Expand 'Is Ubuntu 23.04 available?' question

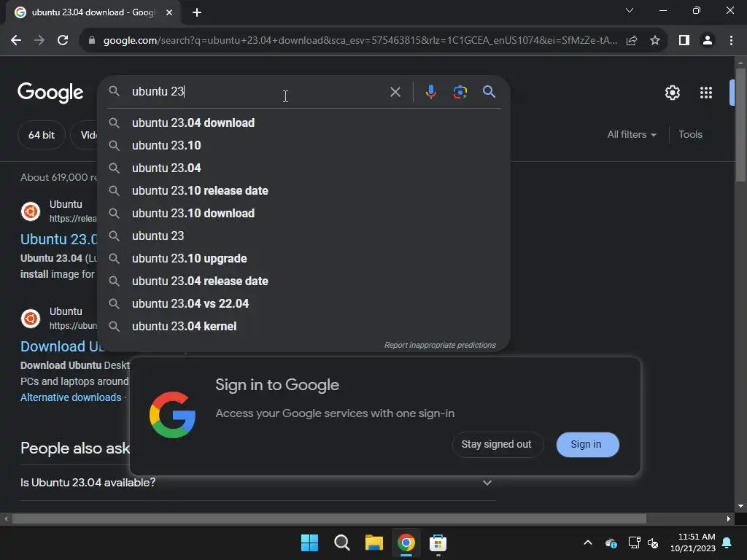coord(258,483)
